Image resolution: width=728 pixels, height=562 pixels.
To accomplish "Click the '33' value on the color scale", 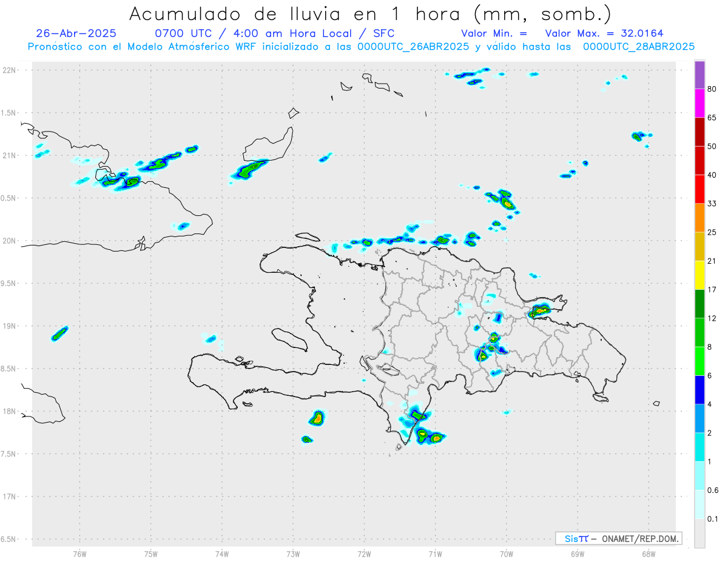I will [712, 204].
